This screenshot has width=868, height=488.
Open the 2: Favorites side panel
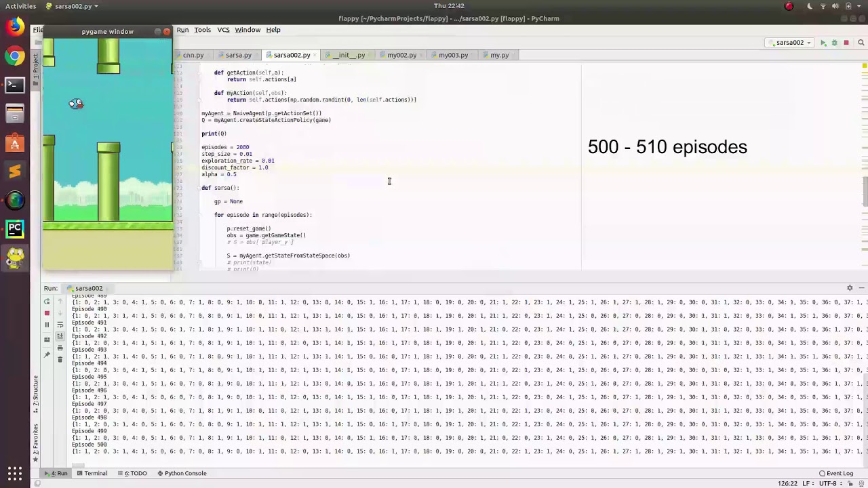coord(36,443)
